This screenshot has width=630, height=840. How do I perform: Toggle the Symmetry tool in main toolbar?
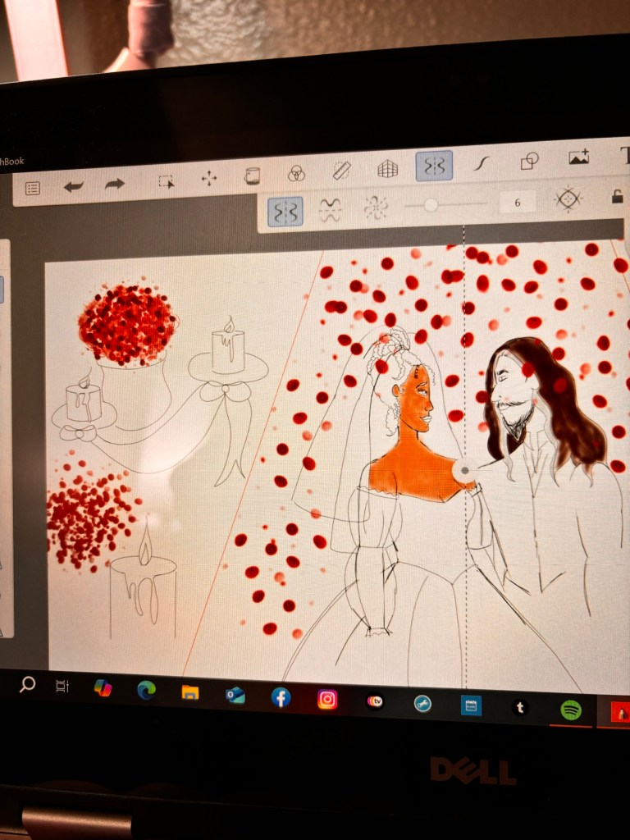[434, 166]
